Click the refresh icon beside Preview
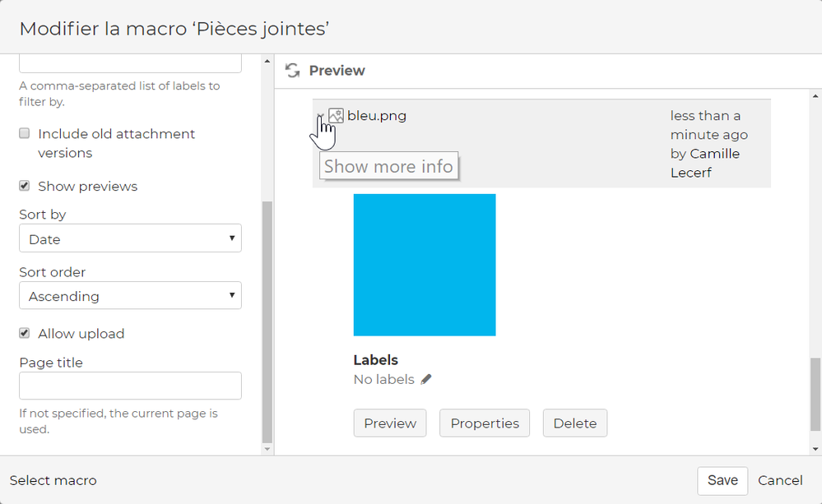The width and height of the screenshot is (822, 504). [x=292, y=71]
